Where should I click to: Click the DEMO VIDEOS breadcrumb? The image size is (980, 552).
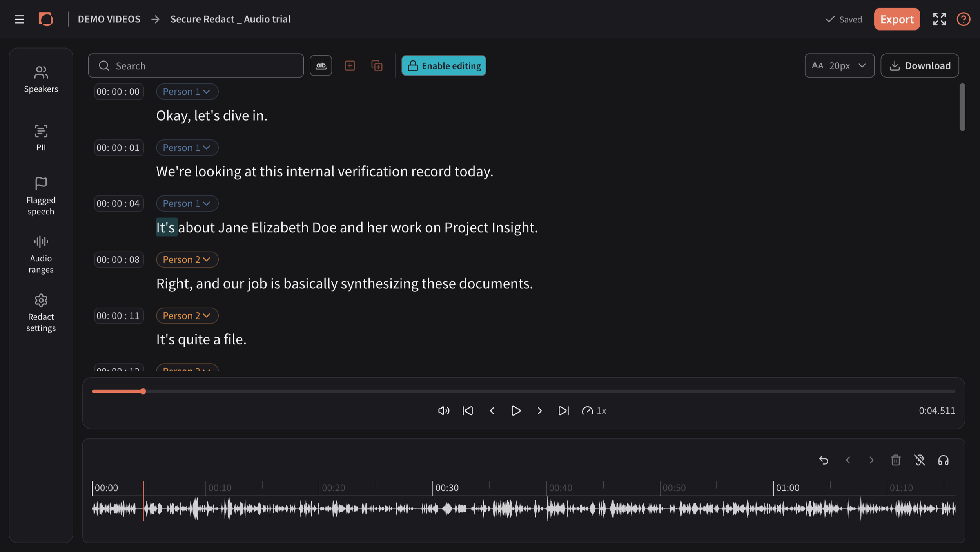point(109,19)
